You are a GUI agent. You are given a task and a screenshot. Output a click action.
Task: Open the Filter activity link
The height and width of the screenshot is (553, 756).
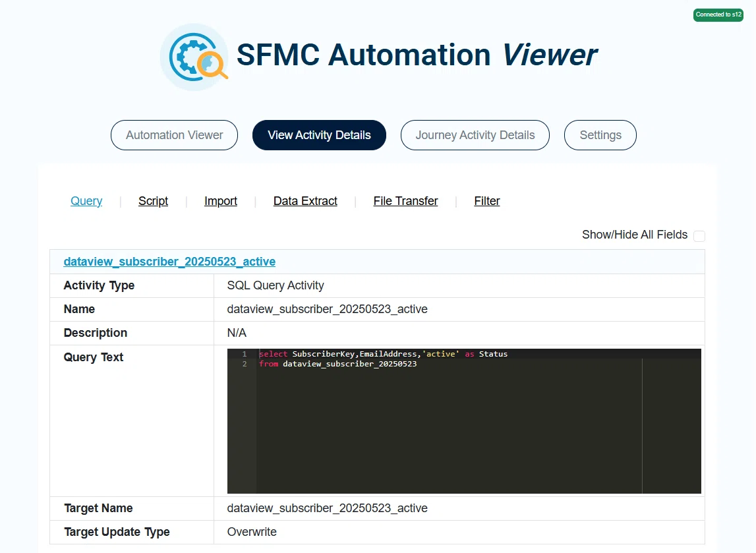pos(487,201)
